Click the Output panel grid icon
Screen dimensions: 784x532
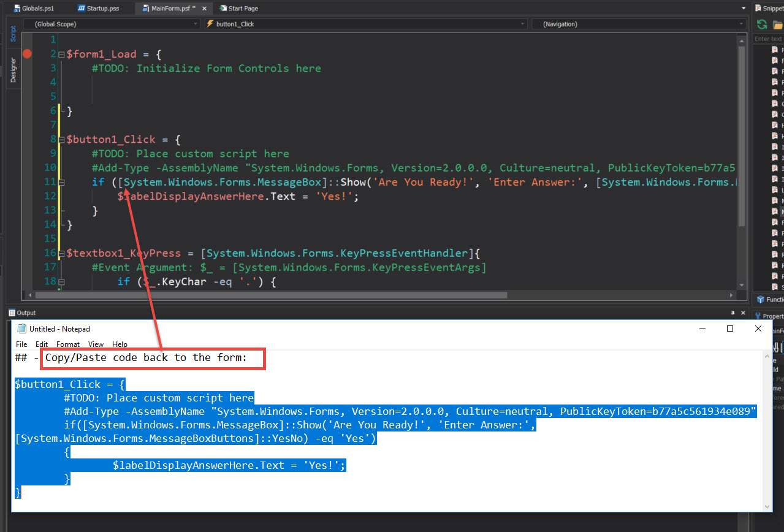(12, 313)
